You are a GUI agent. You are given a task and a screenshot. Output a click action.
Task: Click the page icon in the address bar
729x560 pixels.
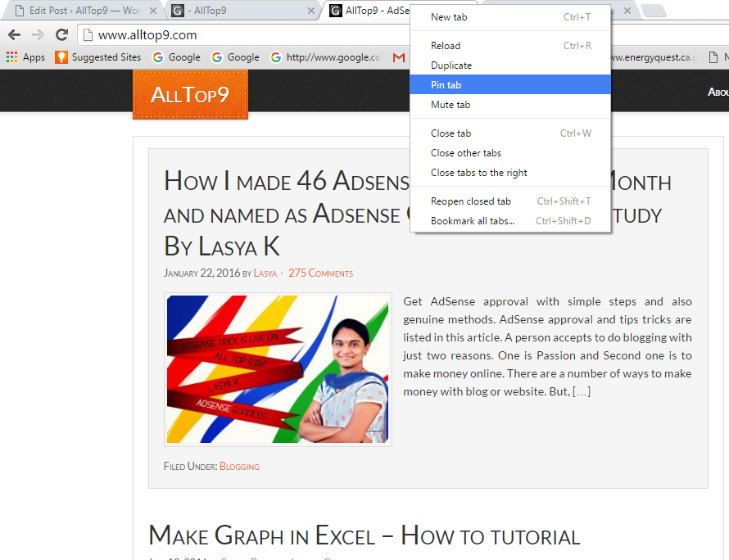(x=88, y=35)
